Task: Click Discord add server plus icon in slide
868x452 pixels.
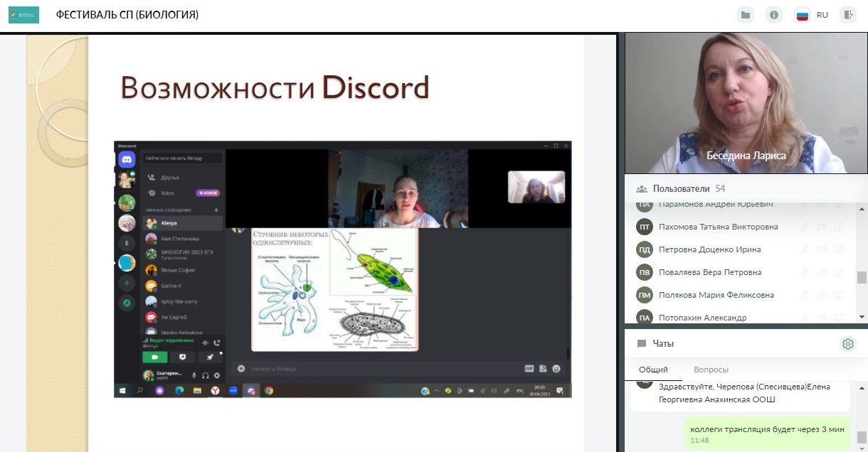Action: click(127, 283)
